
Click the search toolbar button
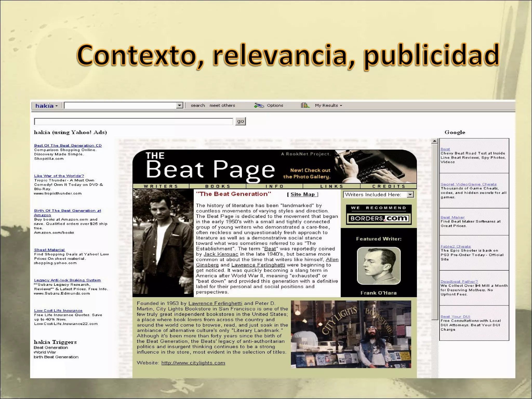(198, 105)
